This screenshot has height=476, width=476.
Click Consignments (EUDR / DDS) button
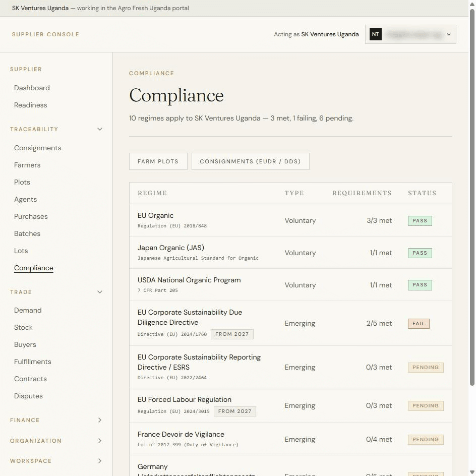[251, 161]
